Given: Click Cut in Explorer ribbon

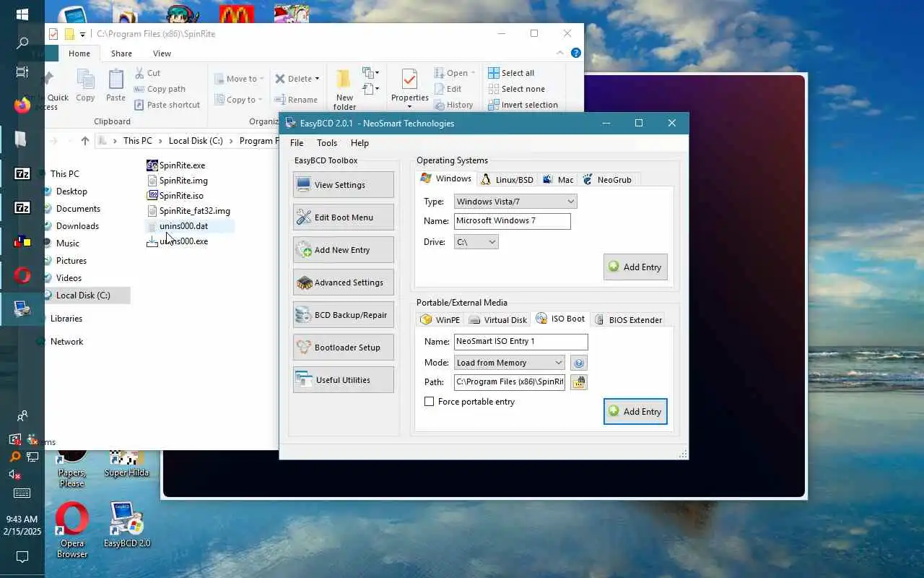Looking at the screenshot, I should [x=147, y=73].
